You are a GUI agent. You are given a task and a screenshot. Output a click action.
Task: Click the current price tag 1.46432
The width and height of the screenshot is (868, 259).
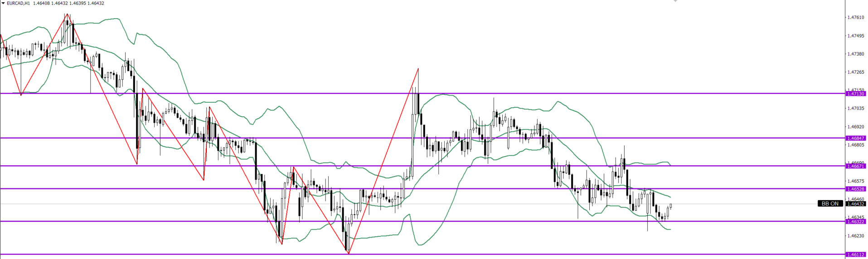856,204
